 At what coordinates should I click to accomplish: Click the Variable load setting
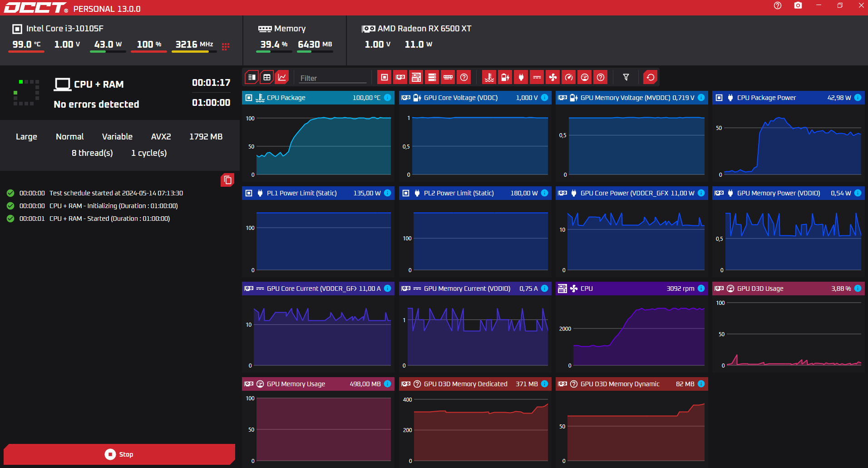(x=117, y=137)
